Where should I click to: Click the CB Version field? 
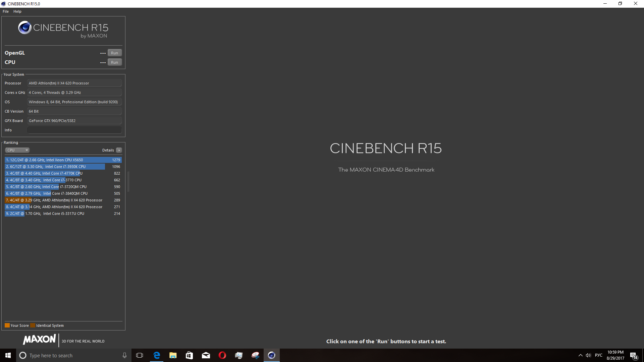tap(74, 111)
